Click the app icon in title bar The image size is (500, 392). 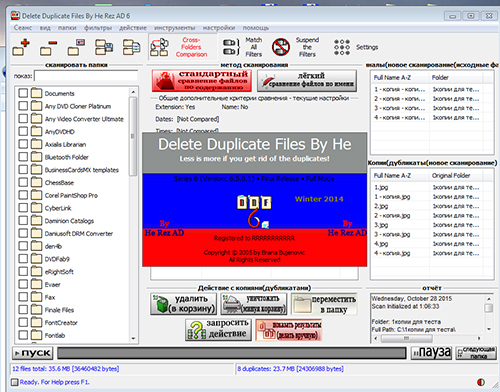pyautogui.click(x=15, y=16)
